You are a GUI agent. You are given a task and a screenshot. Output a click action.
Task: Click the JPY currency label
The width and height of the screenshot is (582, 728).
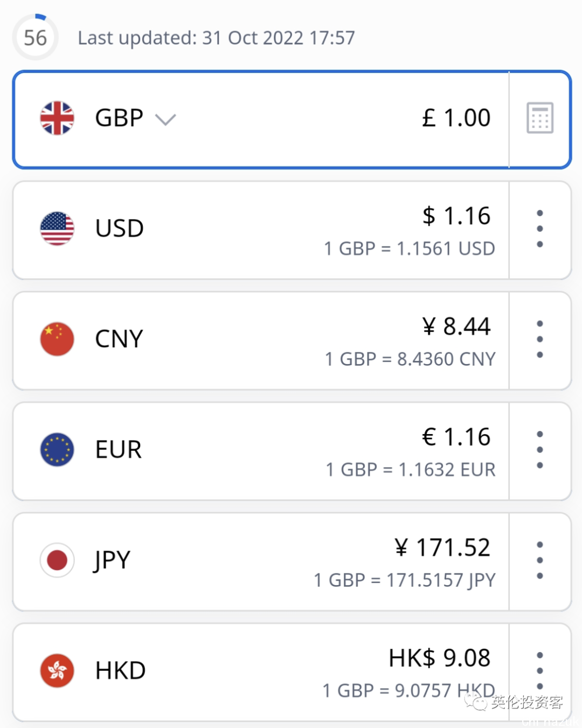click(113, 560)
